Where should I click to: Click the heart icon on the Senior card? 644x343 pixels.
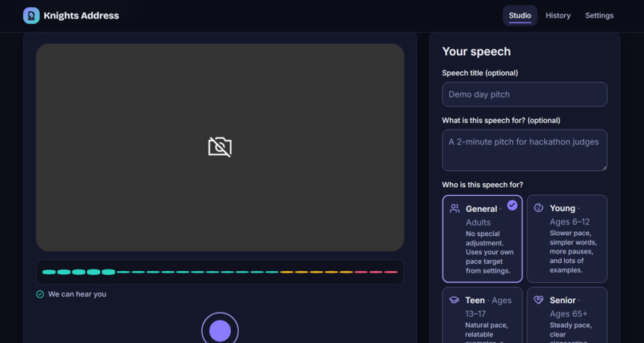539,300
